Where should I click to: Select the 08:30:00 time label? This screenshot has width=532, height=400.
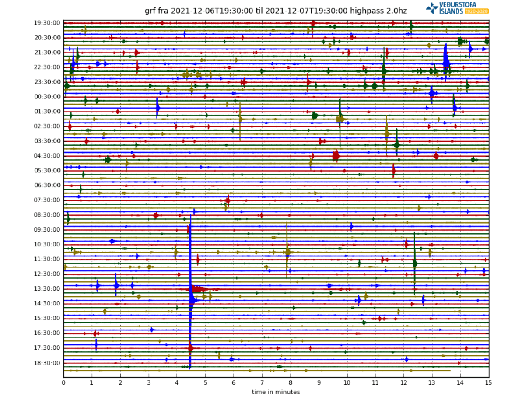pos(47,215)
